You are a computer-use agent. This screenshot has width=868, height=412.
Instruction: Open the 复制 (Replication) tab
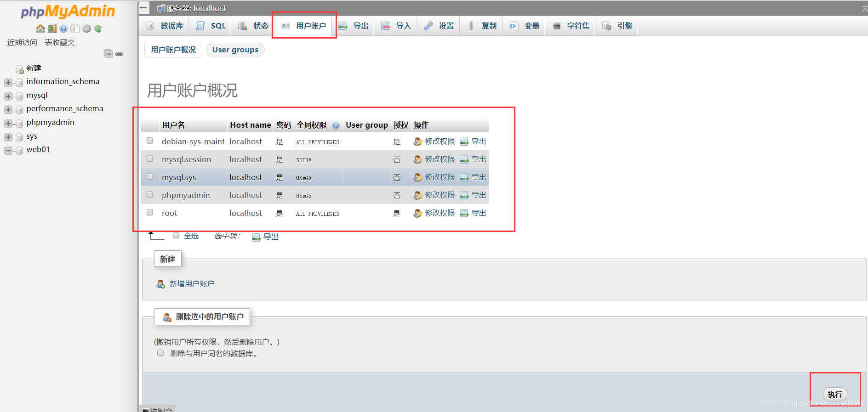(x=482, y=26)
